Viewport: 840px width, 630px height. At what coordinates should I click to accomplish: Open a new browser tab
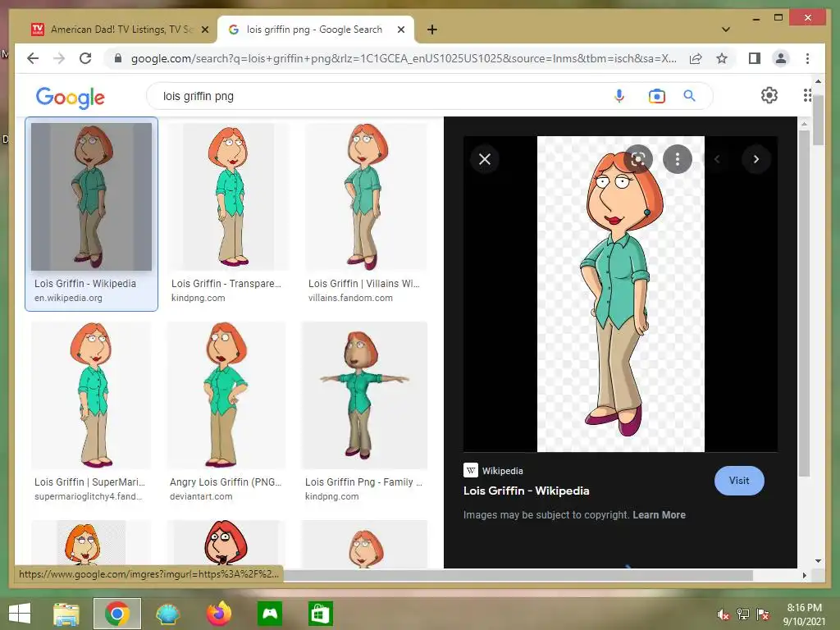point(431,30)
